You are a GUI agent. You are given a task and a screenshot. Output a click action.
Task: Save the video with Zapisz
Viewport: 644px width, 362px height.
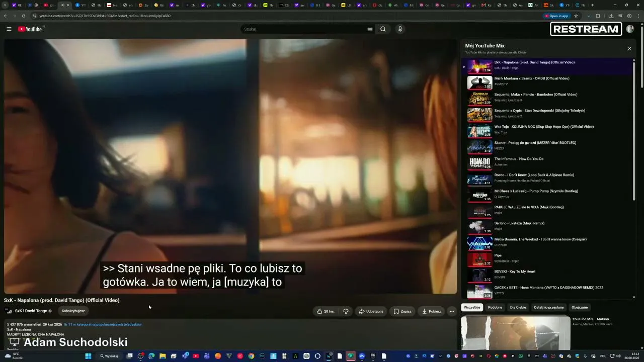(403, 311)
